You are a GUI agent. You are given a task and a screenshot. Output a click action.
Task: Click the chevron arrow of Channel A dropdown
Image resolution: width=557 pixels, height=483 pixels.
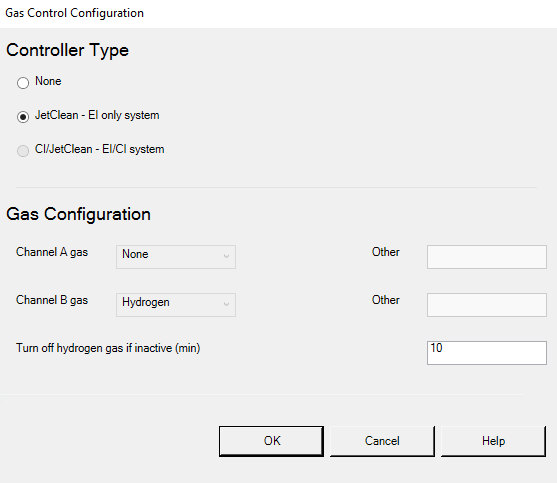pos(226,256)
